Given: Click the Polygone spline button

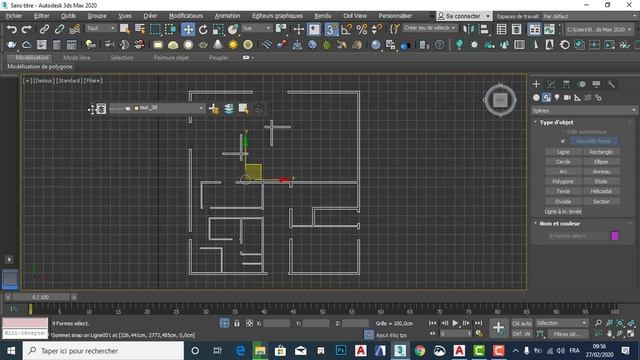Looking at the screenshot, I should pos(563,181).
